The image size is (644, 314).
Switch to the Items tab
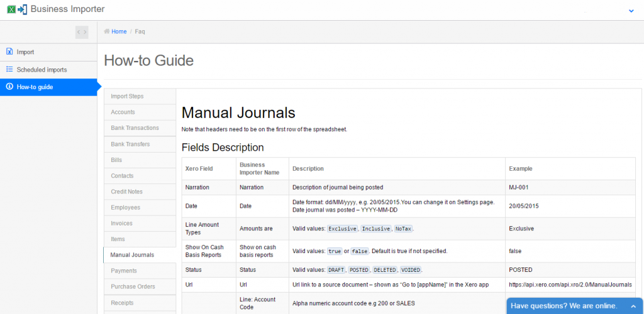coord(140,239)
